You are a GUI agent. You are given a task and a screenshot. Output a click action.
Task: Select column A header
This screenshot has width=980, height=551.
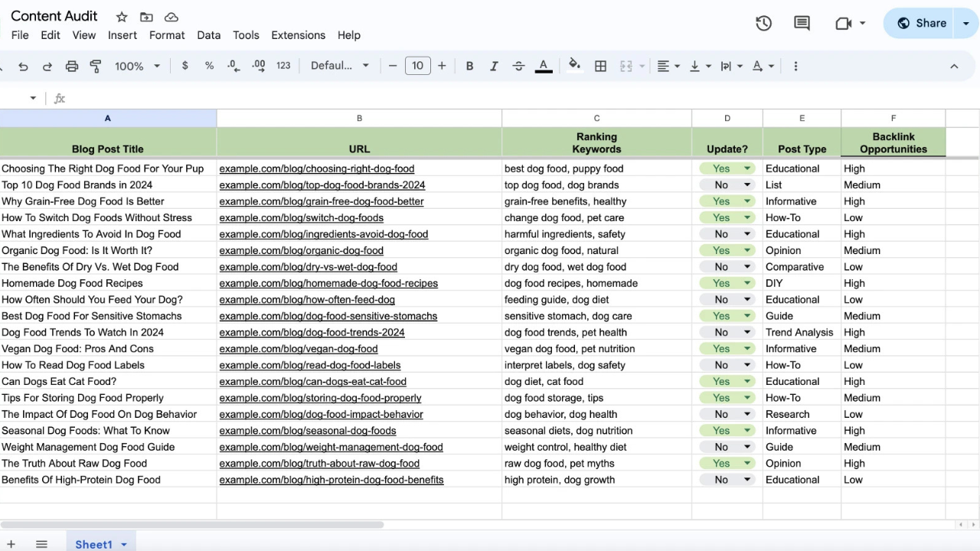(x=108, y=118)
